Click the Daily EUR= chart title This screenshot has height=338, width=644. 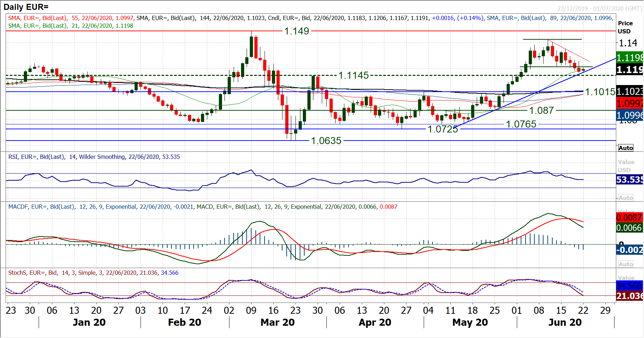pos(26,7)
